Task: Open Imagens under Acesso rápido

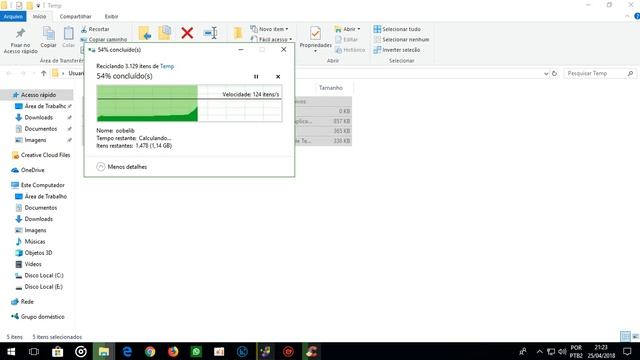Action: pos(35,140)
